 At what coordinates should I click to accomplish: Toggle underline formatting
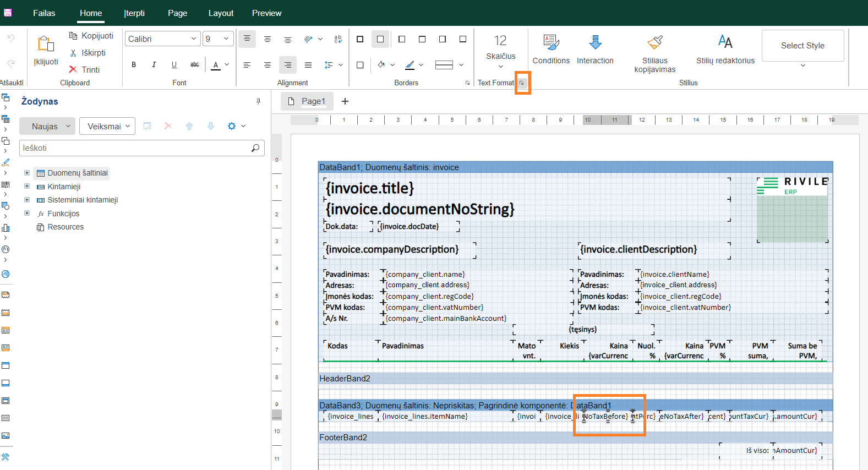pyautogui.click(x=174, y=65)
